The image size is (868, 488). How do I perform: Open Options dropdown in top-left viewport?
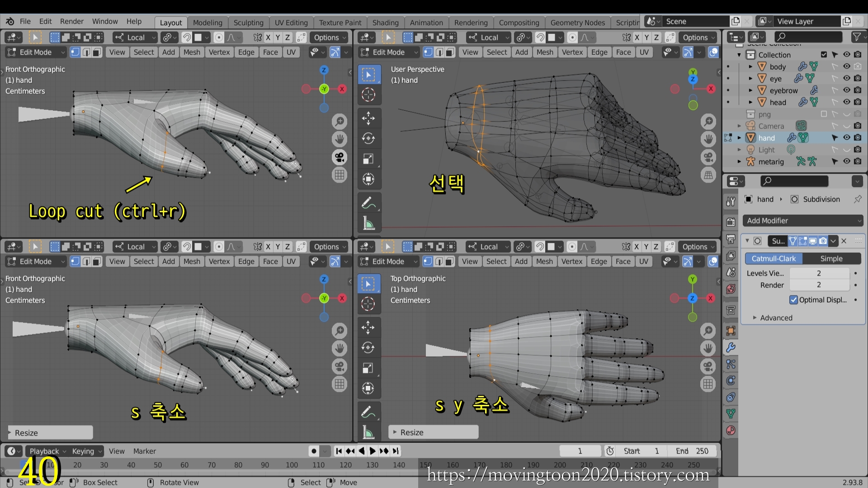point(330,38)
